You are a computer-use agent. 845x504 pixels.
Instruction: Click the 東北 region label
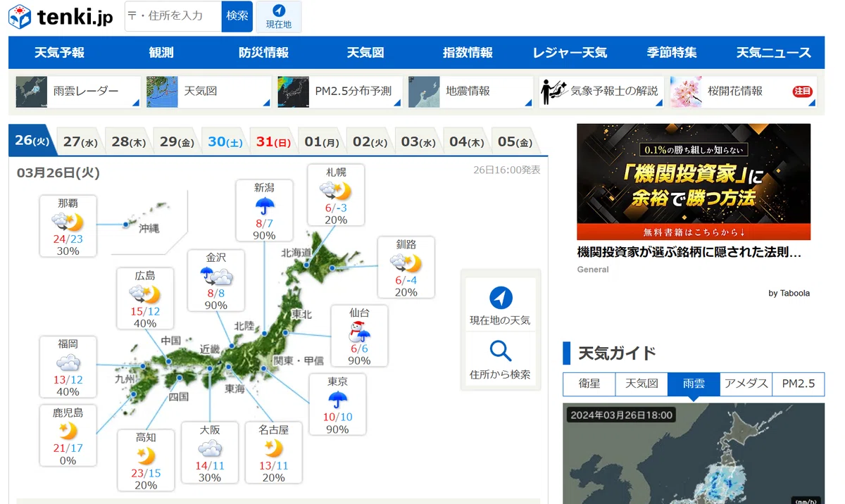[x=301, y=314]
